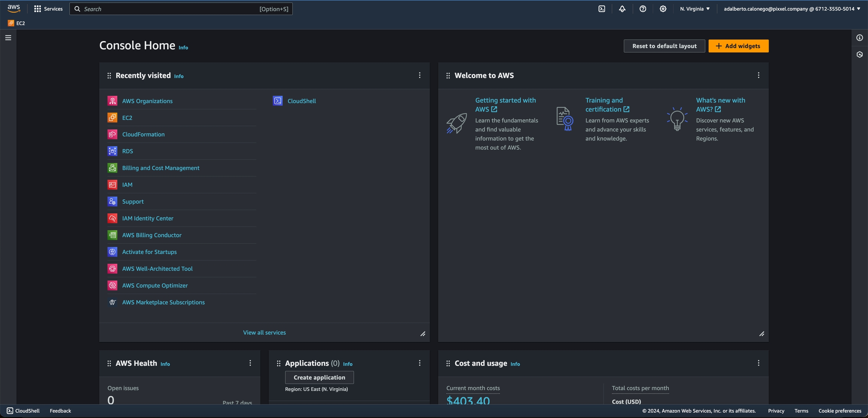Click CloudShell in the bottom bar

[23, 411]
